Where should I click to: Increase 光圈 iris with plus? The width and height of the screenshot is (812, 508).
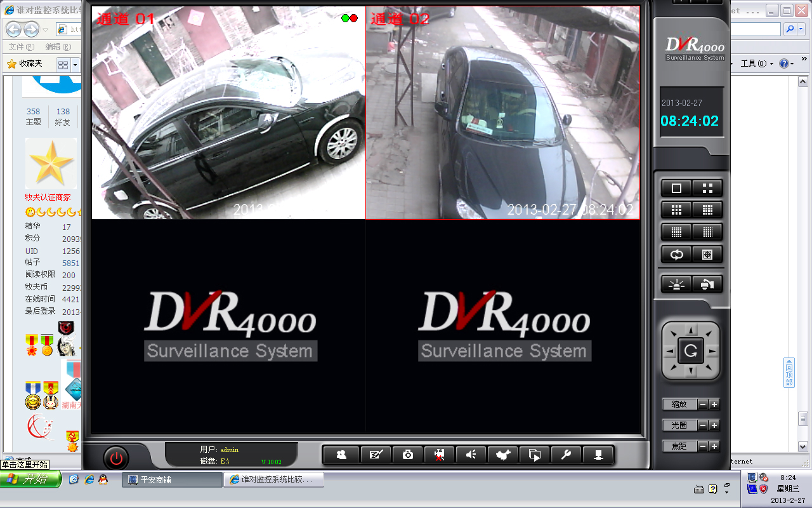(x=714, y=425)
